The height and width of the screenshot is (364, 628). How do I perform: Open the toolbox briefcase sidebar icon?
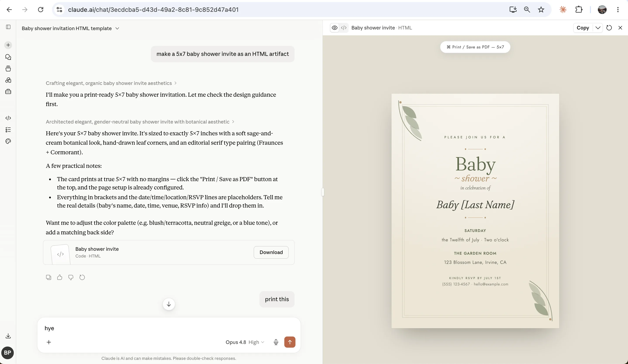[8, 92]
